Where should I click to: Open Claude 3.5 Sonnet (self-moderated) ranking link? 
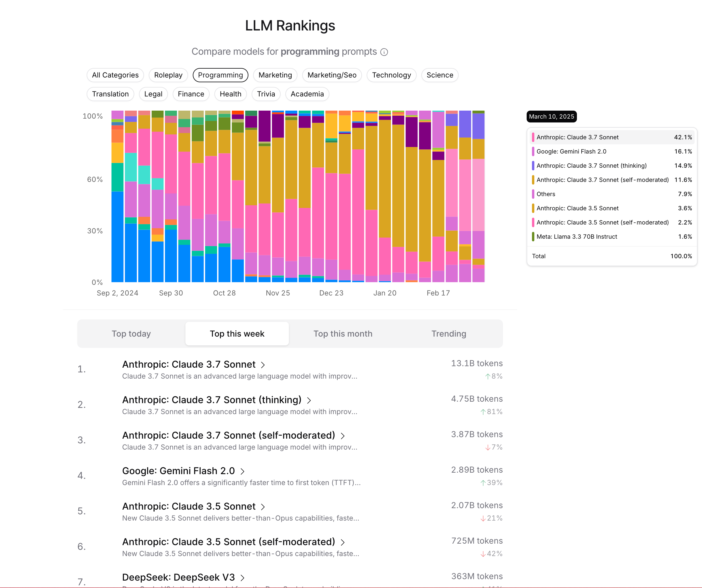pos(229,542)
